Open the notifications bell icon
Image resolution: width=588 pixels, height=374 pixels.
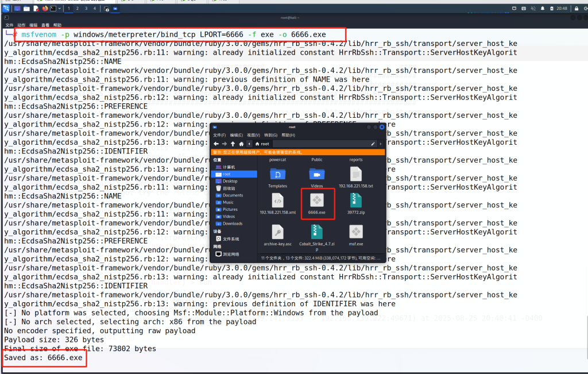click(x=542, y=8)
